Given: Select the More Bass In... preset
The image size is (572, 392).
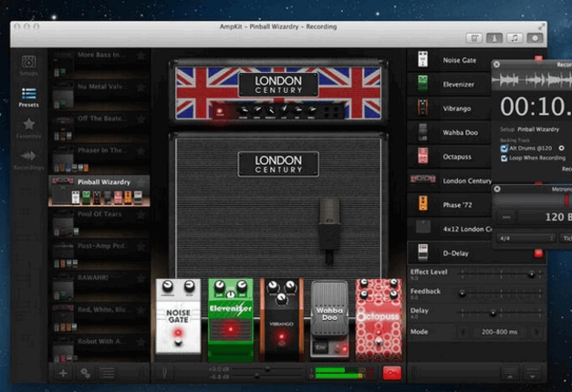Looking at the screenshot, I should (x=99, y=64).
